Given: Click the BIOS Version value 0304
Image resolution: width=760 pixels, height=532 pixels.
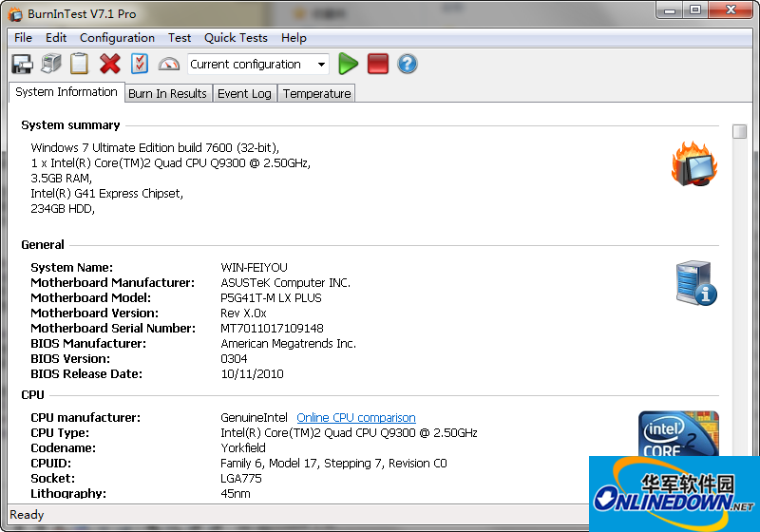Looking at the screenshot, I should [x=234, y=359].
